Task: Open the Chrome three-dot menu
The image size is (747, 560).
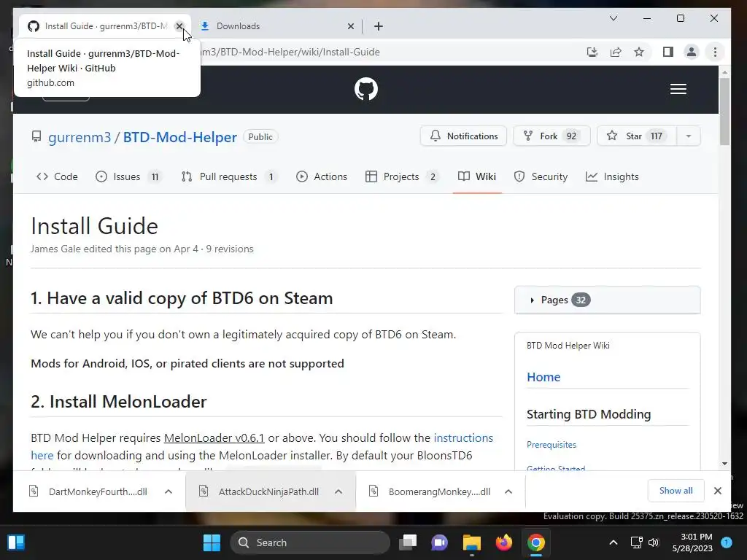Action: click(715, 52)
